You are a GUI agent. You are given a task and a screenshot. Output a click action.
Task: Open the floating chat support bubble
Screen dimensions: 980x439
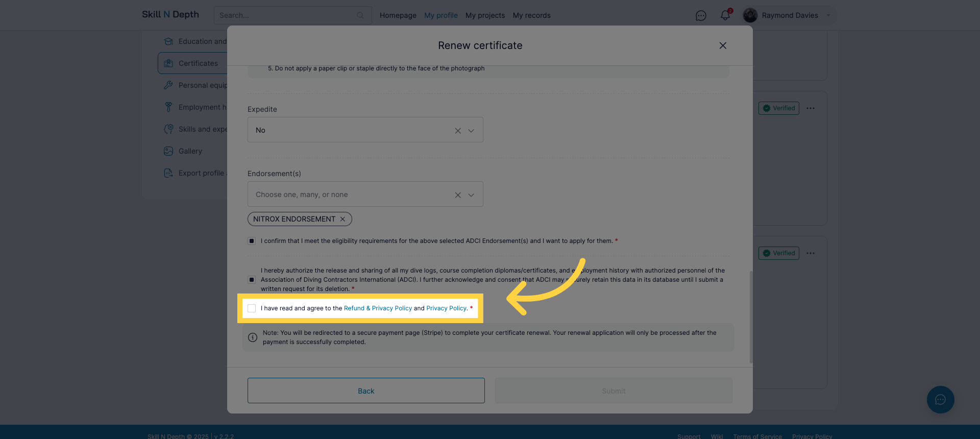[941, 400]
